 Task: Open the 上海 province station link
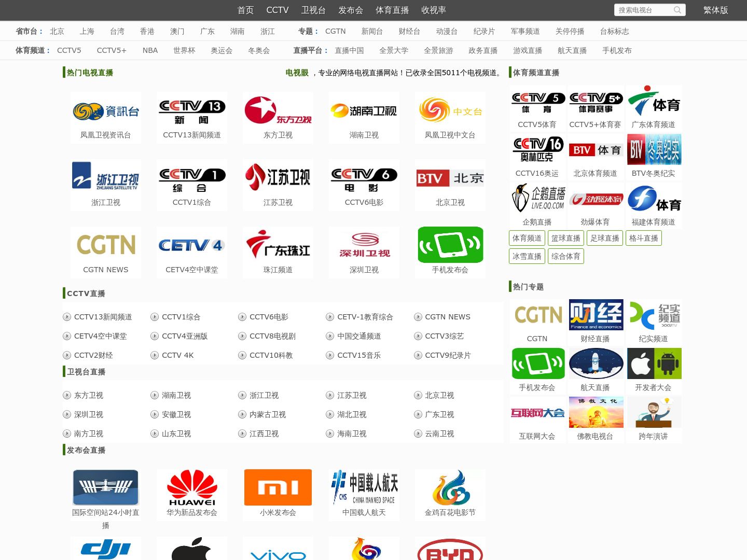pos(87,31)
